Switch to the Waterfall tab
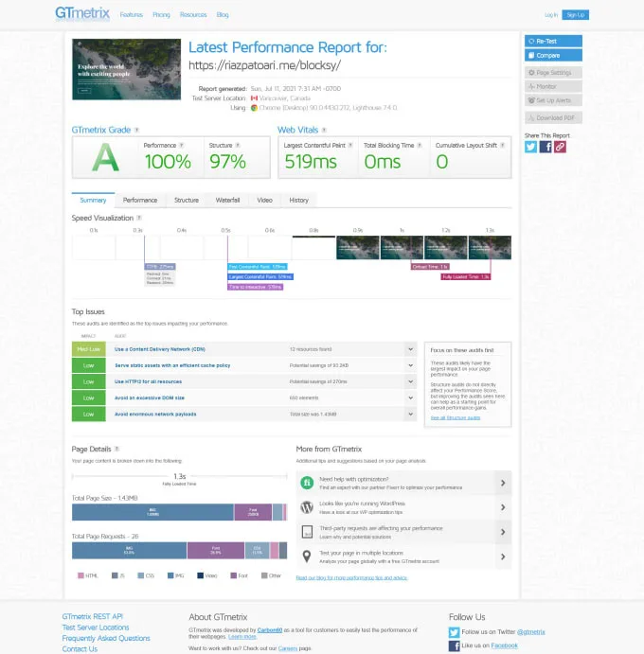Image resolution: width=644 pixels, height=654 pixels. [227, 201]
